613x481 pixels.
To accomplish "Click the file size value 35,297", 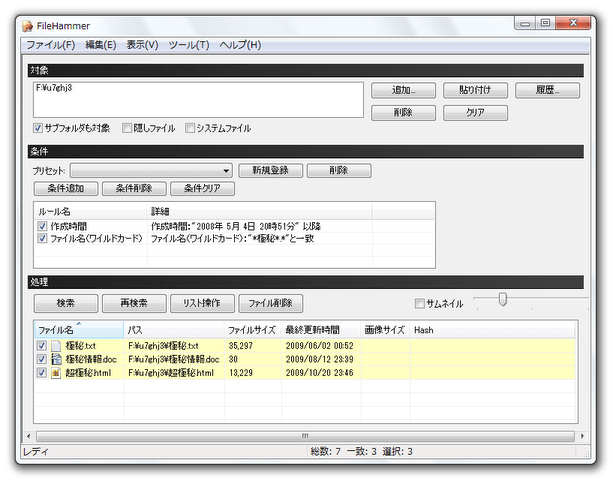I will [240, 346].
